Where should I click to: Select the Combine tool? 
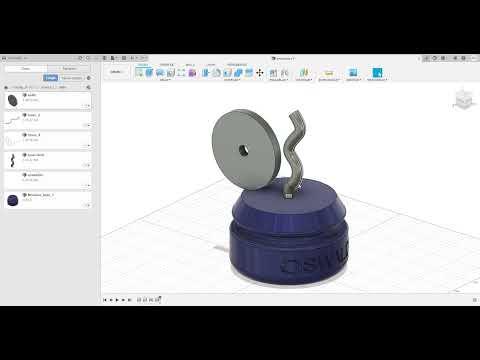238,72
